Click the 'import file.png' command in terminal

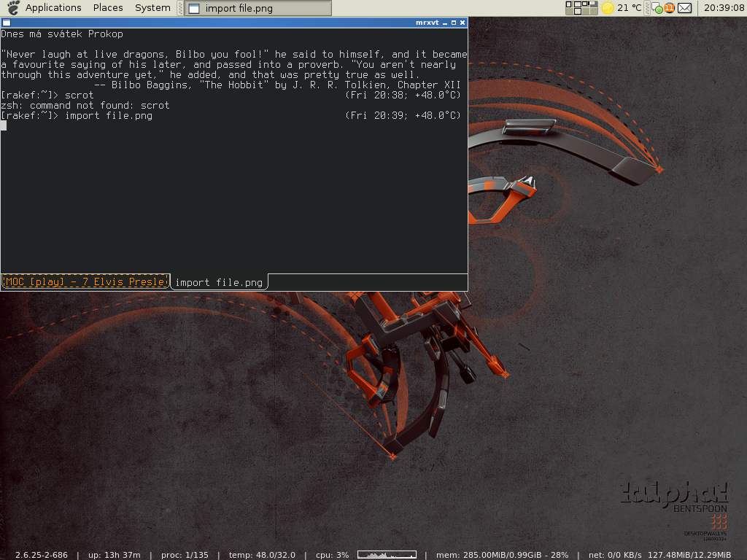[x=109, y=116]
